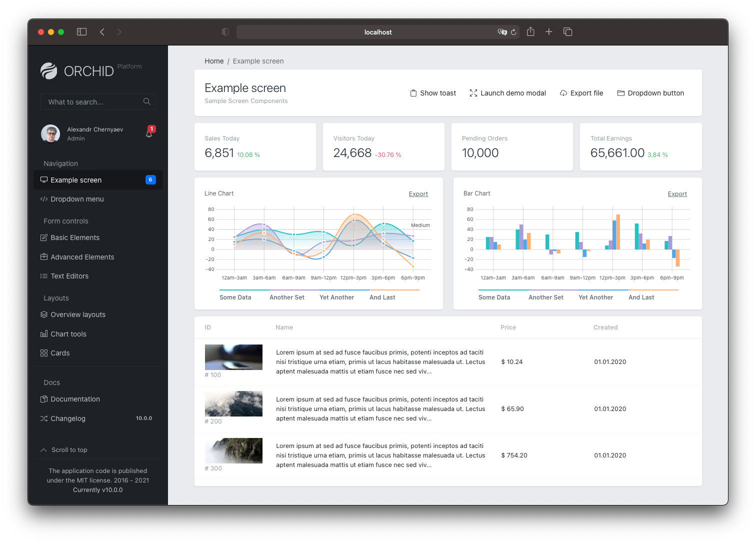
Task: Toggle Yet Another in Bar Chart legend
Action: point(603,296)
